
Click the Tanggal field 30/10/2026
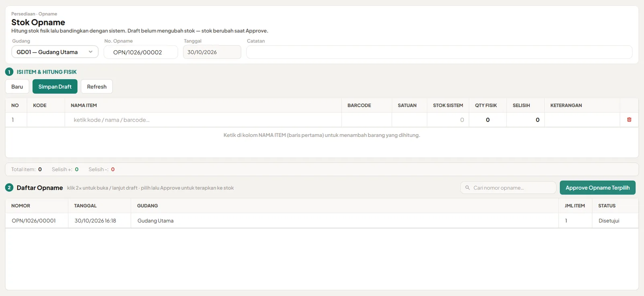212,52
